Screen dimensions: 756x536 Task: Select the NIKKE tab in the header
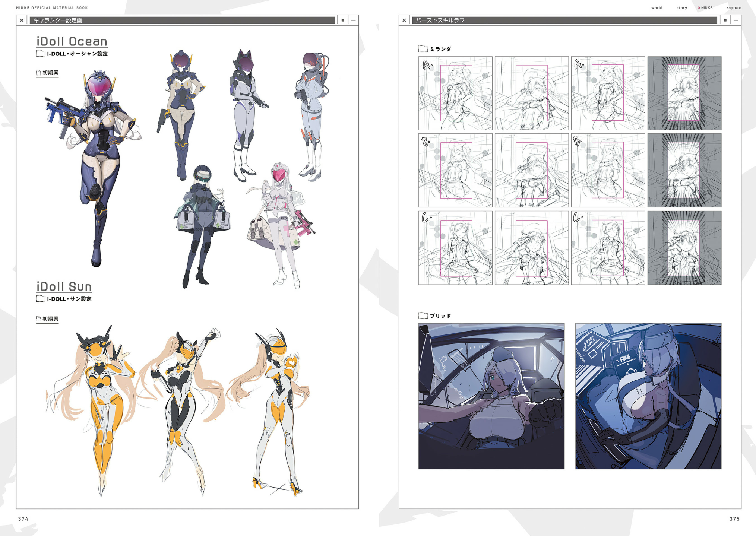point(706,8)
